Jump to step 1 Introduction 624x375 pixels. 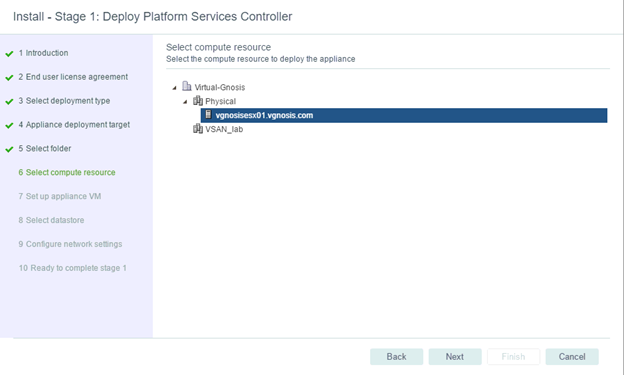click(x=43, y=53)
